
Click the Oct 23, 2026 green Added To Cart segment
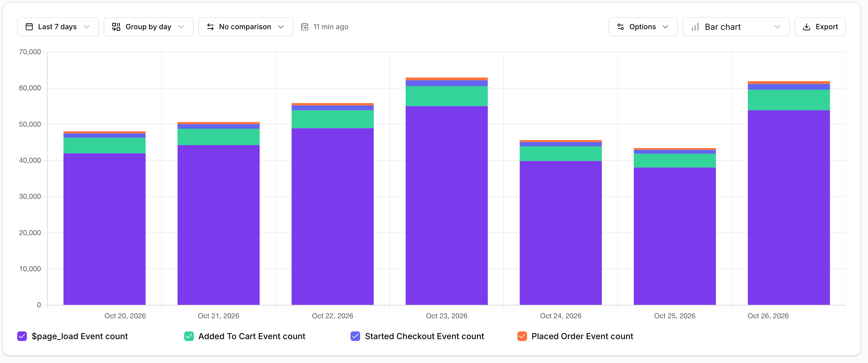coord(447,96)
